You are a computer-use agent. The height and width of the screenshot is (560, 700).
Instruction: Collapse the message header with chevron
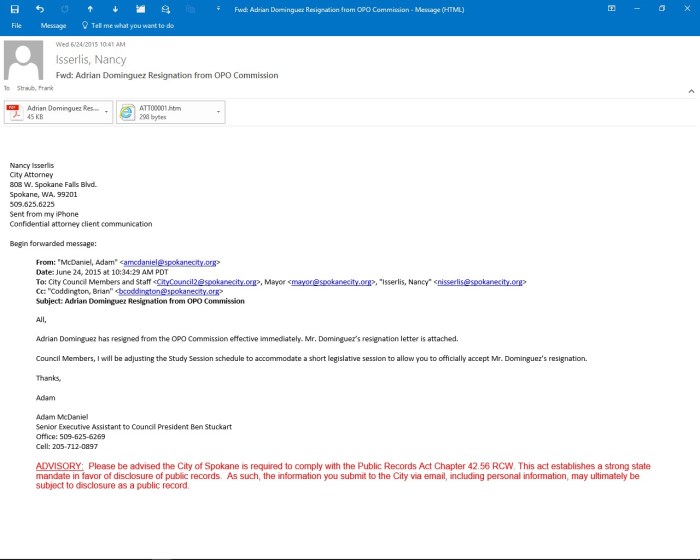tap(690, 91)
